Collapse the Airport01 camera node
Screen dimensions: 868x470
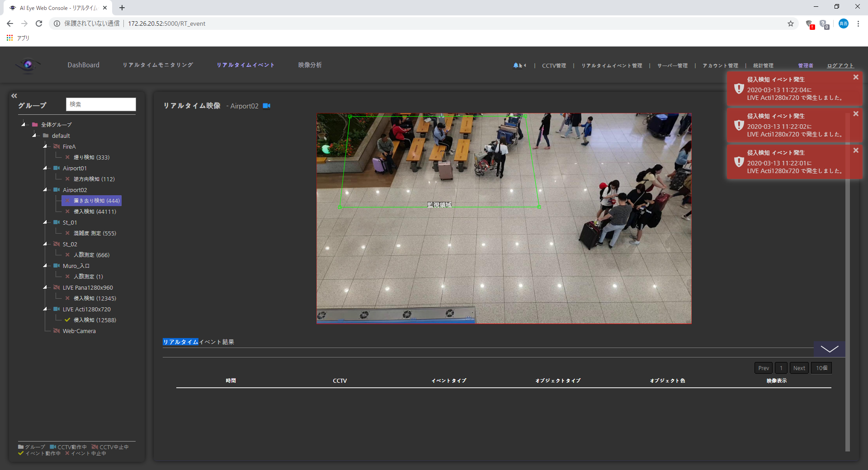45,168
